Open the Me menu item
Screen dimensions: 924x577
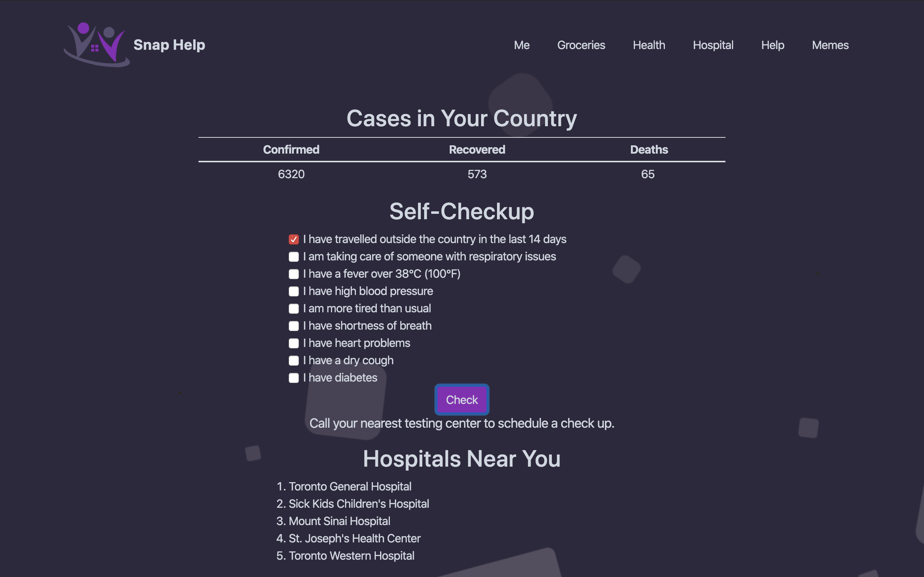pyautogui.click(x=522, y=45)
